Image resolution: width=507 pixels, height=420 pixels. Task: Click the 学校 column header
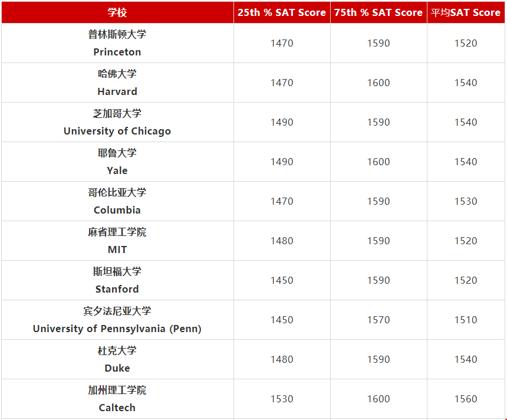(117, 12)
